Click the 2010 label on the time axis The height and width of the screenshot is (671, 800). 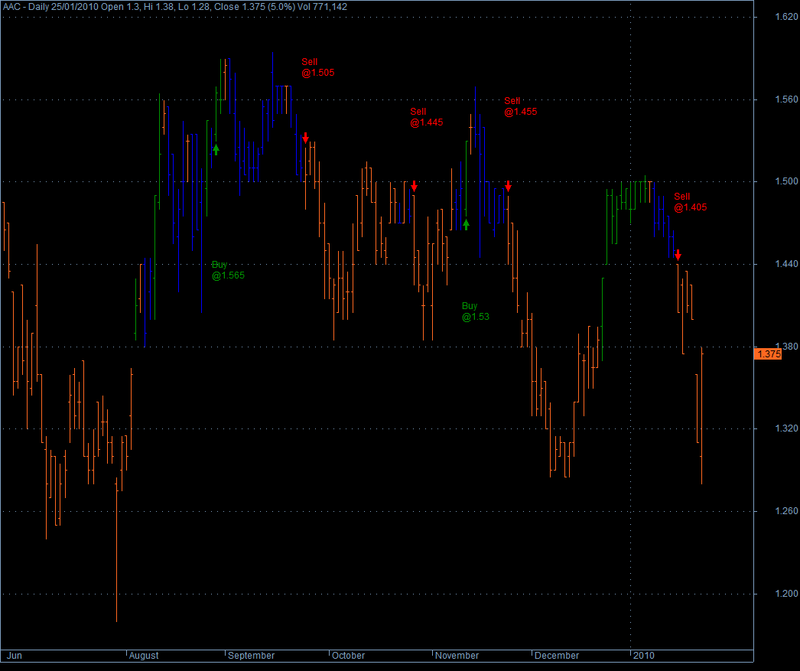click(643, 655)
